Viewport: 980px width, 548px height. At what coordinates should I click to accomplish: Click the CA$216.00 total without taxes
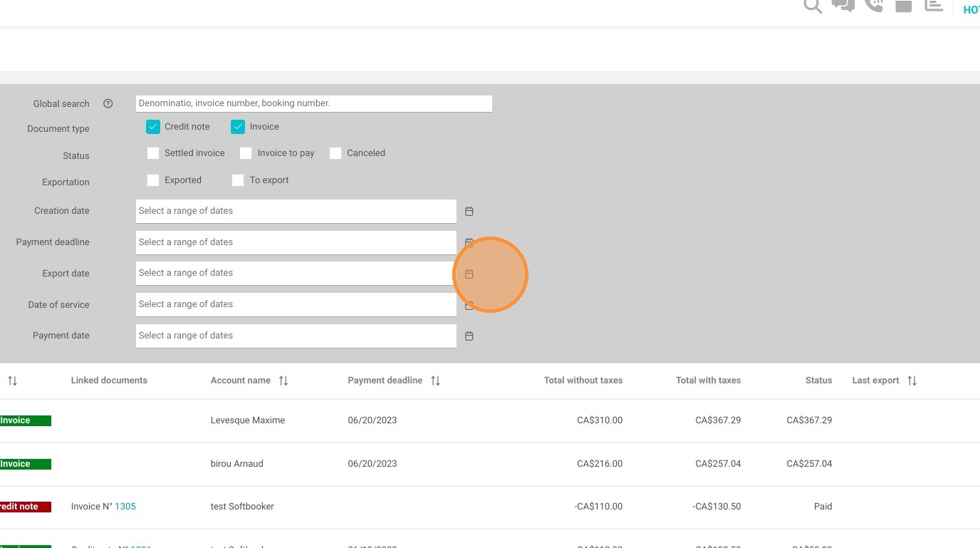[600, 464]
